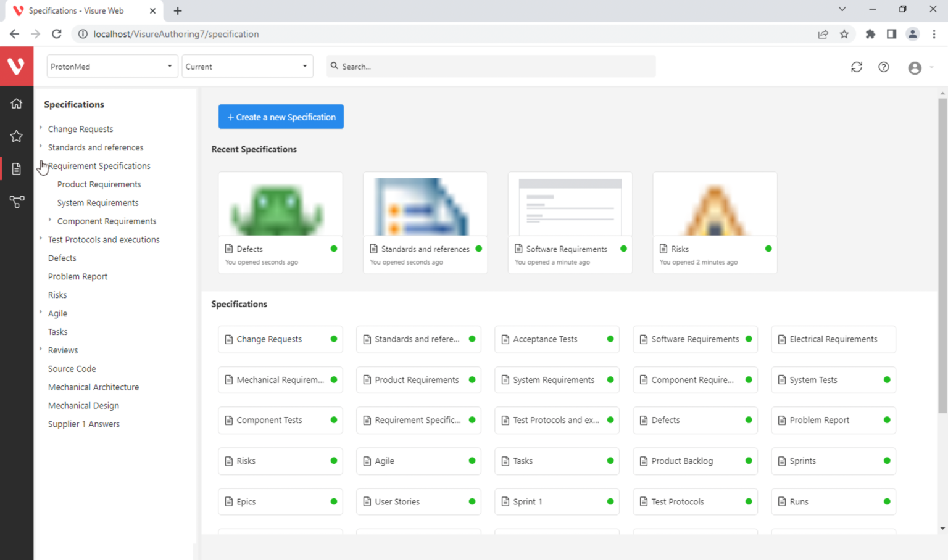Screen dimensions: 948x560
Task: Expand the Change Requests tree node
Action: tap(41, 128)
